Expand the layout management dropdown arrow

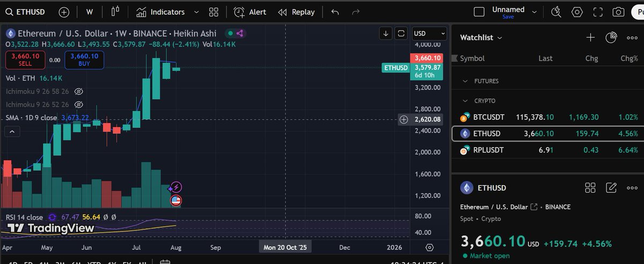click(x=535, y=11)
